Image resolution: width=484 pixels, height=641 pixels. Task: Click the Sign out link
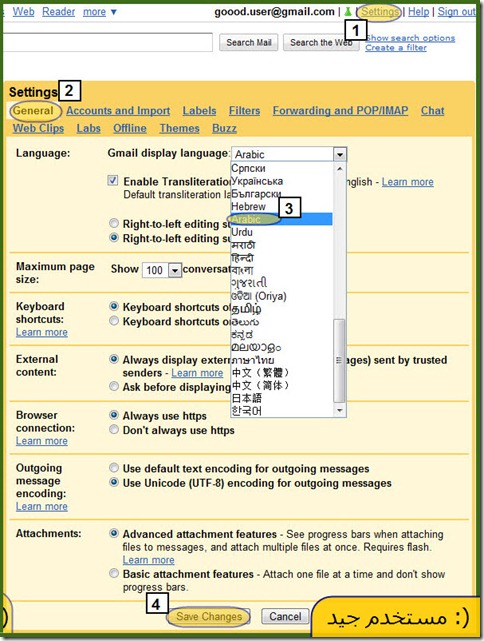[457, 12]
